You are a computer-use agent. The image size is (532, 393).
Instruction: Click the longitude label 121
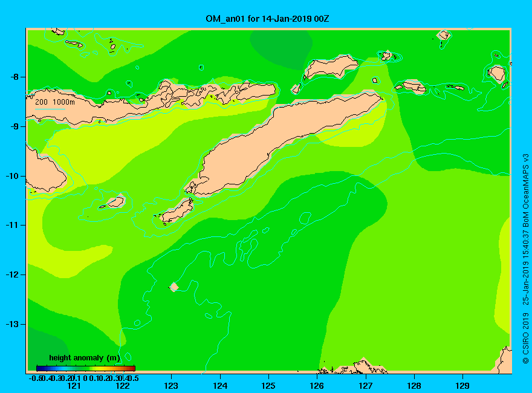(x=74, y=386)
